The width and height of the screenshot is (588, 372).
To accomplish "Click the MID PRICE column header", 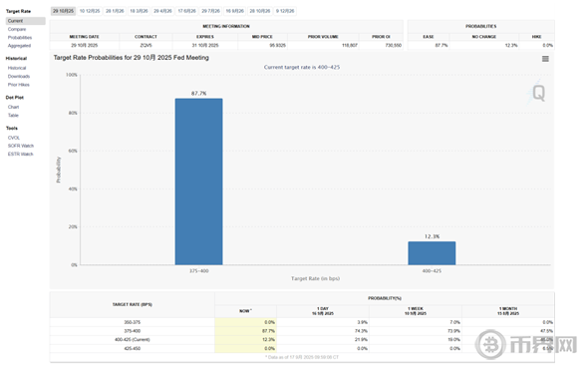I will click(x=262, y=37).
